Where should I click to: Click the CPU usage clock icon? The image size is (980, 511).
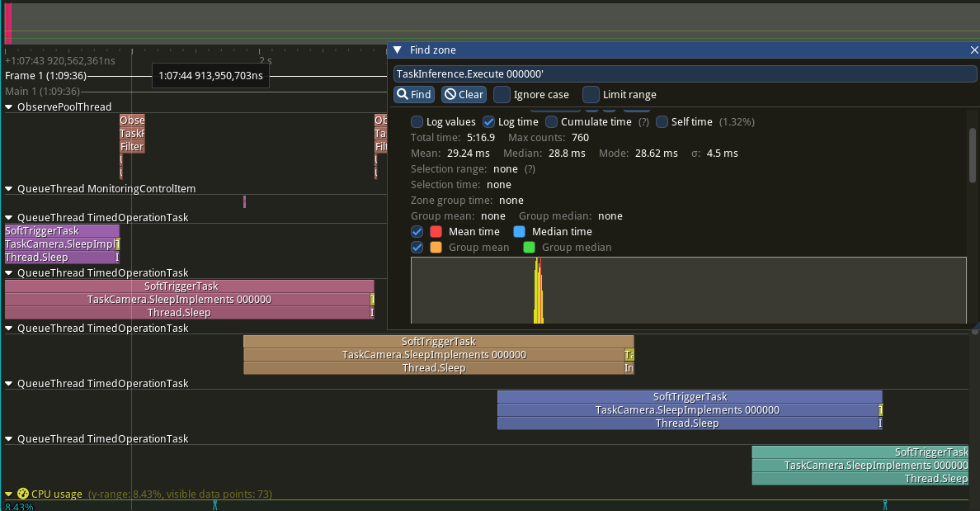pos(22,494)
